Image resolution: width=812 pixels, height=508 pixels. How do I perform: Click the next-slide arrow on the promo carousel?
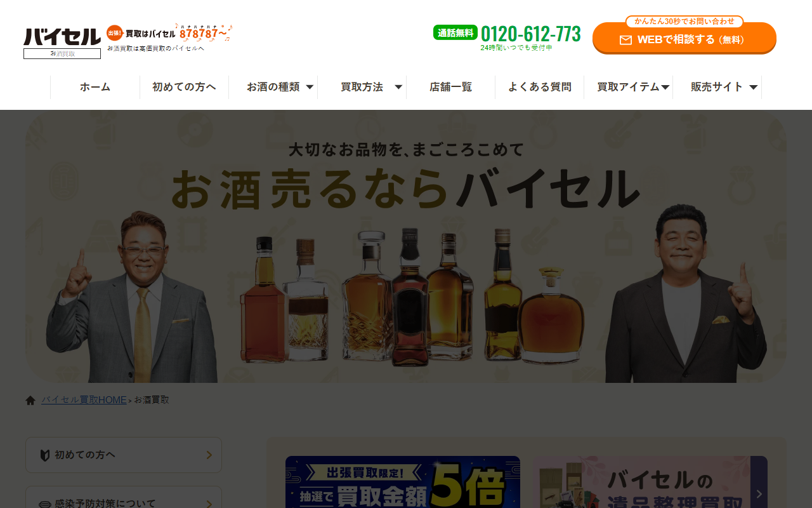(759, 494)
